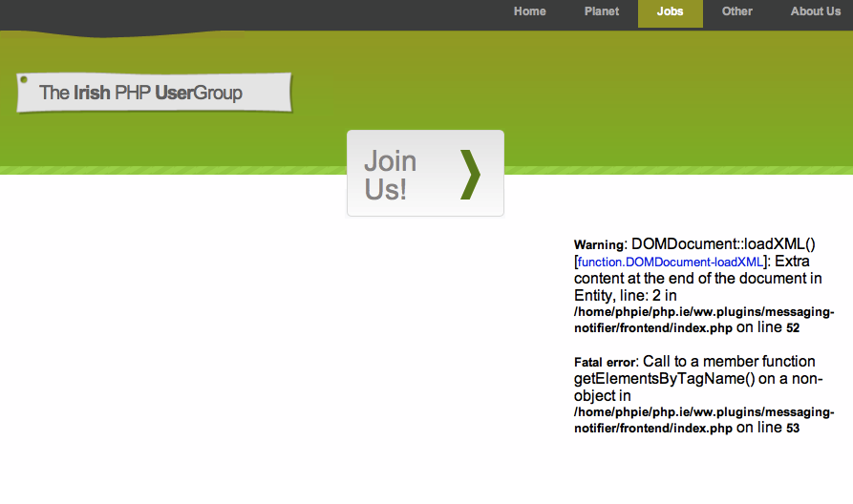Viewport: 853px width, 504px height.
Task: Navigate to About Us
Action: 815,11
